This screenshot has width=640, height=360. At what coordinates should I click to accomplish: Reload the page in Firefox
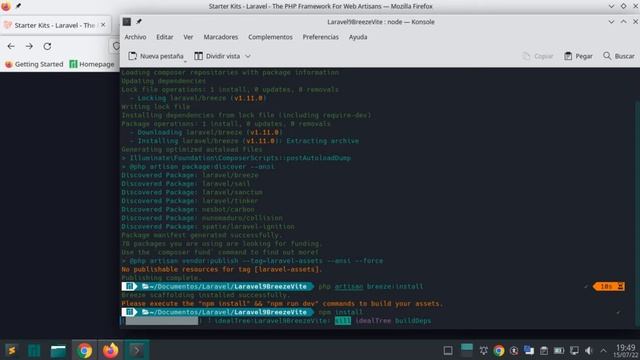point(47,46)
